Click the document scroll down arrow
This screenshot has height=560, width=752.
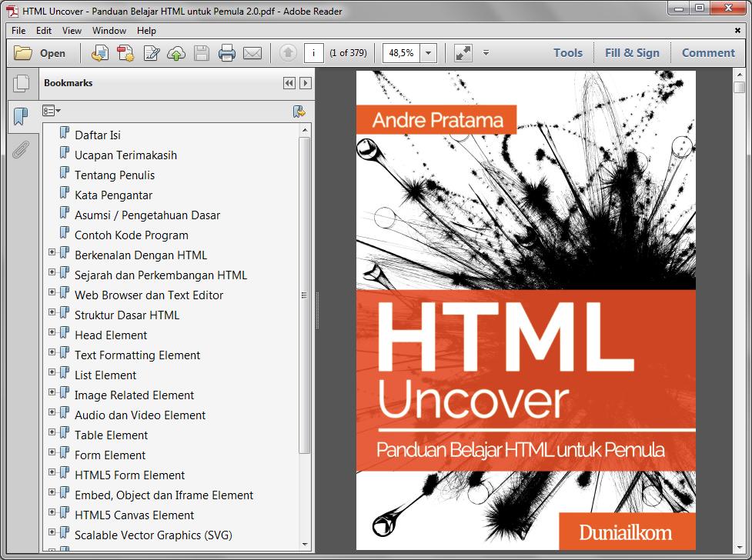[739, 547]
